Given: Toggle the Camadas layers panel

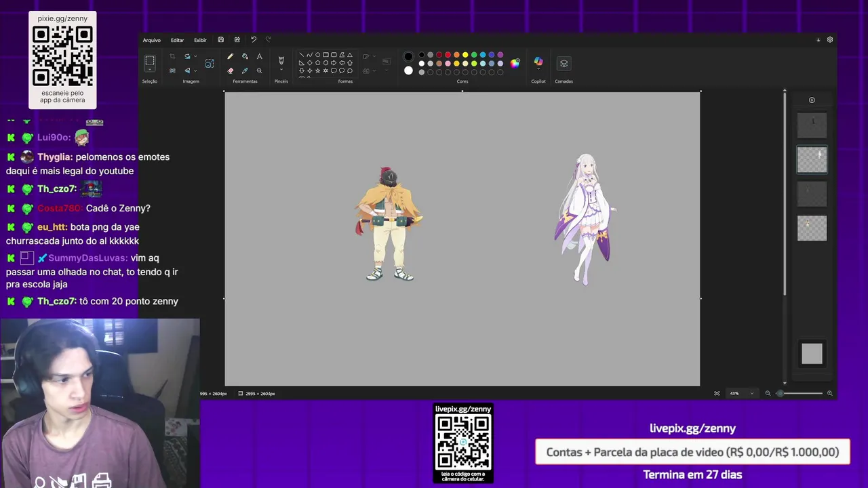Looking at the screenshot, I should (564, 63).
